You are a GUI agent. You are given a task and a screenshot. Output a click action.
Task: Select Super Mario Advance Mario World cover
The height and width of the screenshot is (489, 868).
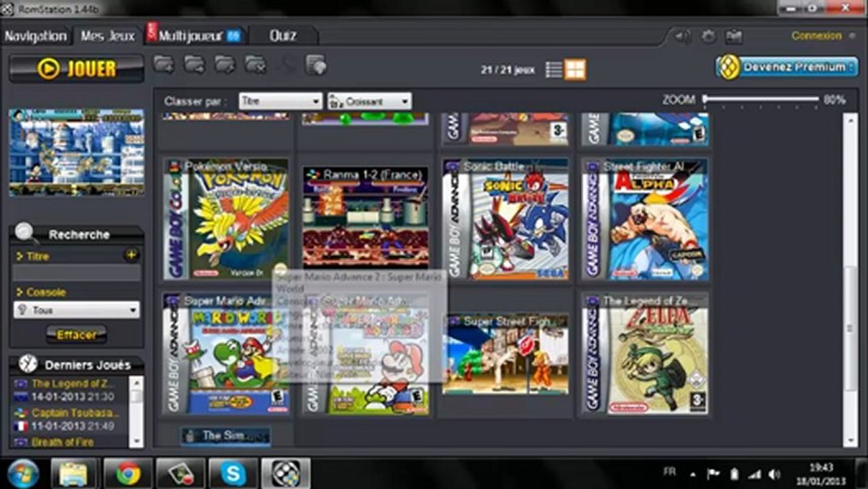[x=227, y=354]
